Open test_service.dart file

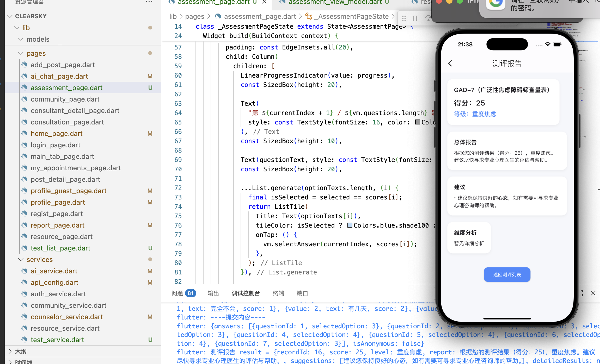click(x=57, y=340)
